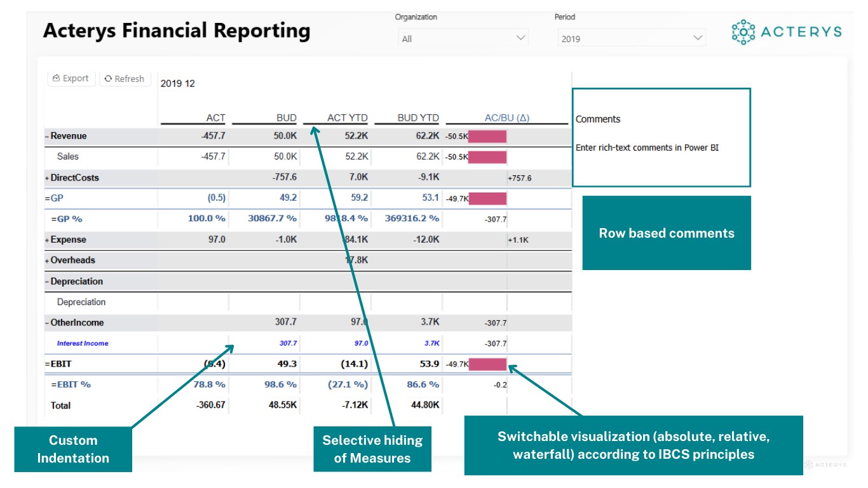Click the OtherIncome BUD YTD value 3.7K
868x488 pixels.
(430, 323)
